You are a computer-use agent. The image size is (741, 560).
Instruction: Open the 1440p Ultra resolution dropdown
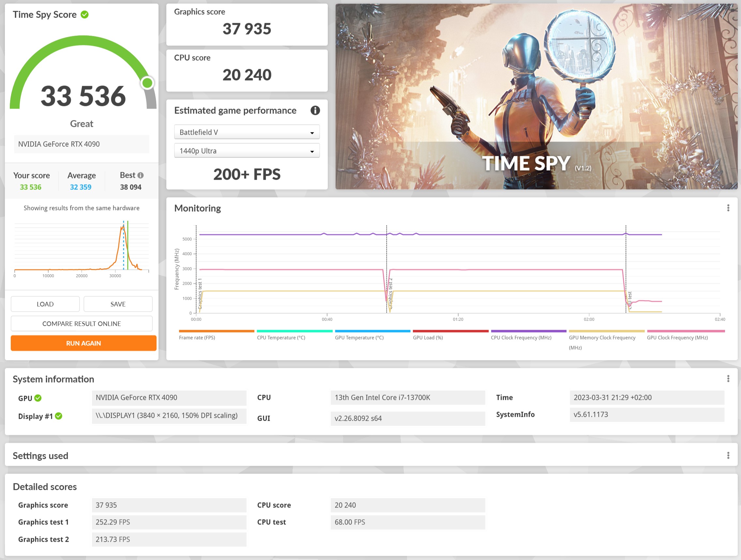tap(247, 151)
